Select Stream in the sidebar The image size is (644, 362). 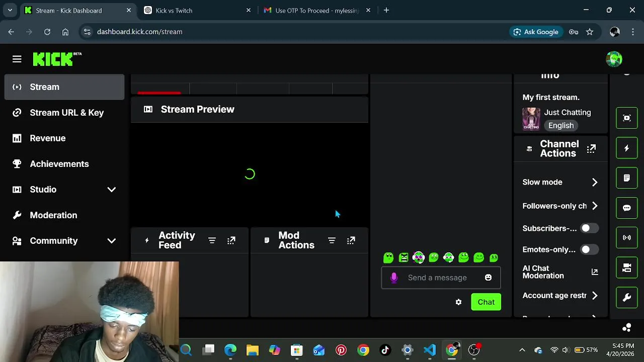pos(64,87)
